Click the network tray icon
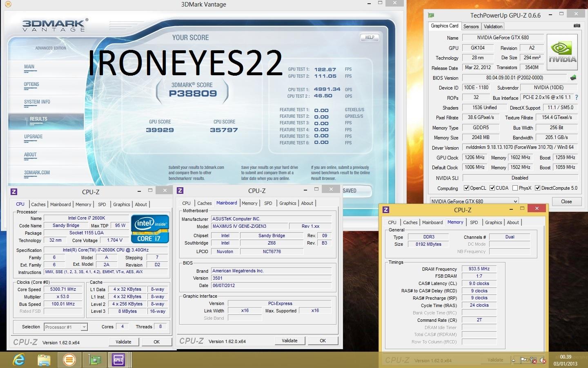This screenshot has width=588, height=368. (x=533, y=360)
